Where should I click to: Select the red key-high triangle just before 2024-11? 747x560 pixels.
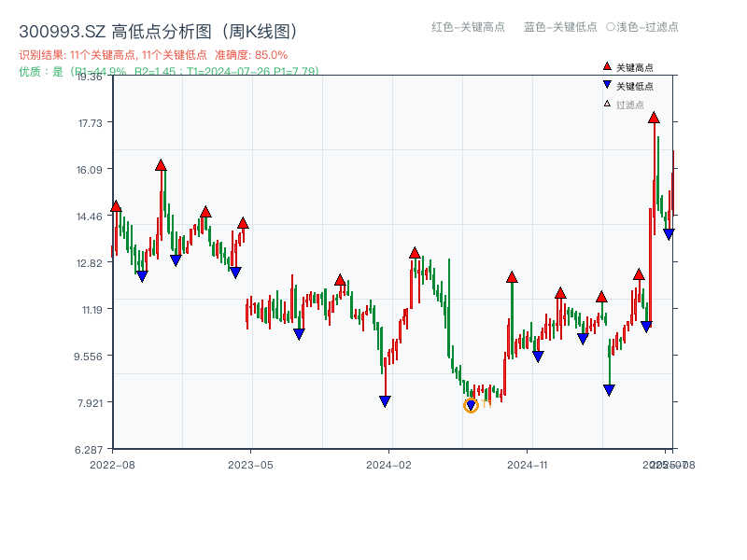[512, 277]
